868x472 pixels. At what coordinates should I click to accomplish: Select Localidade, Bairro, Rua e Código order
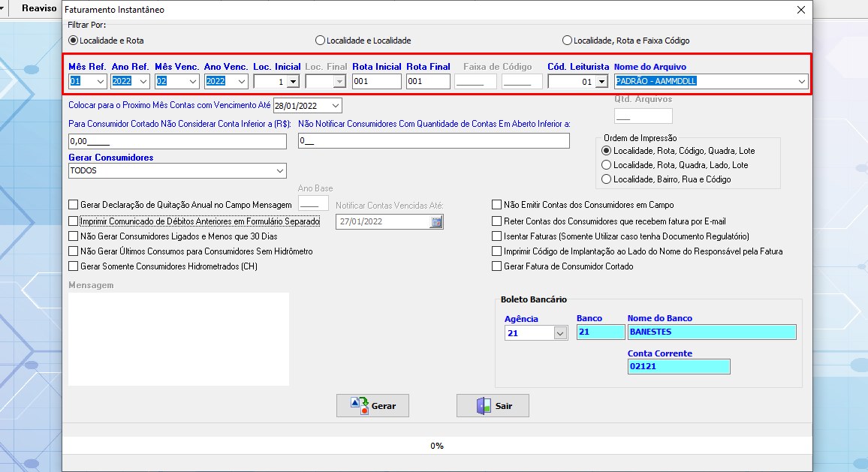pyautogui.click(x=607, y=179)
